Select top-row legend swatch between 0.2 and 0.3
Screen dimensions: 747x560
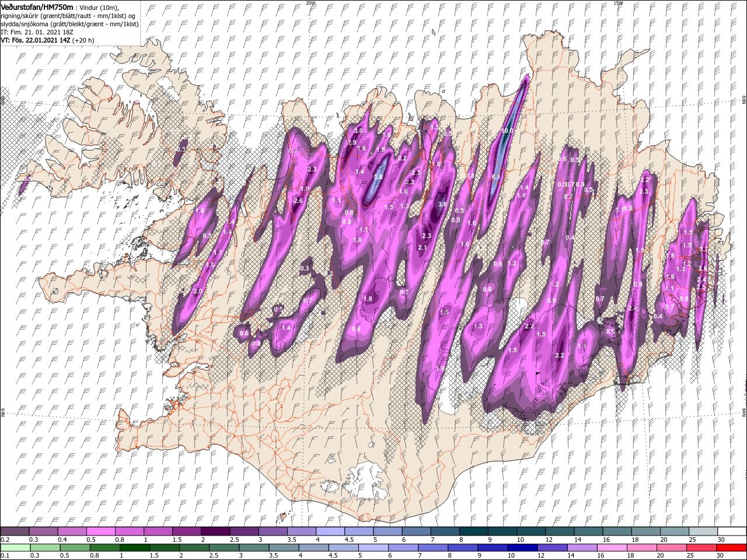[x=15, y=531]
